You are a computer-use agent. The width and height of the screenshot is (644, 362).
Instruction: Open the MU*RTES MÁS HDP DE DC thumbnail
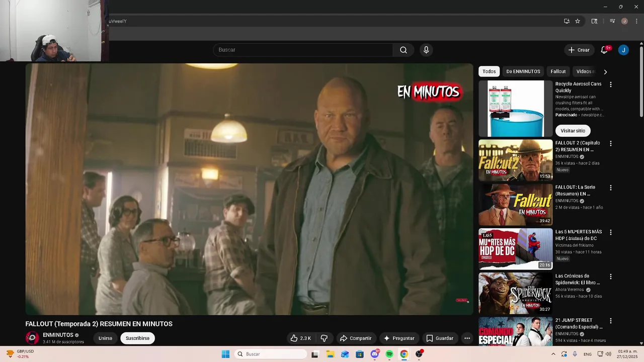point(515,249)
